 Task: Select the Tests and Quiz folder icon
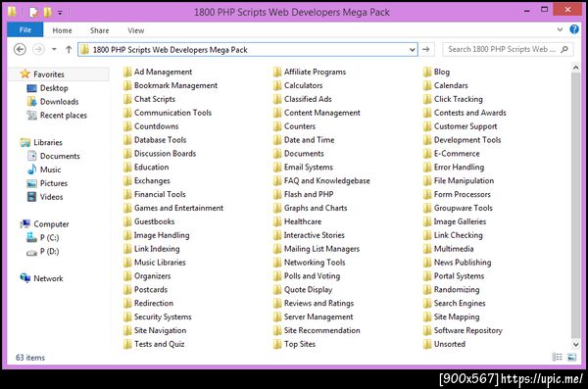coord(127,344)
